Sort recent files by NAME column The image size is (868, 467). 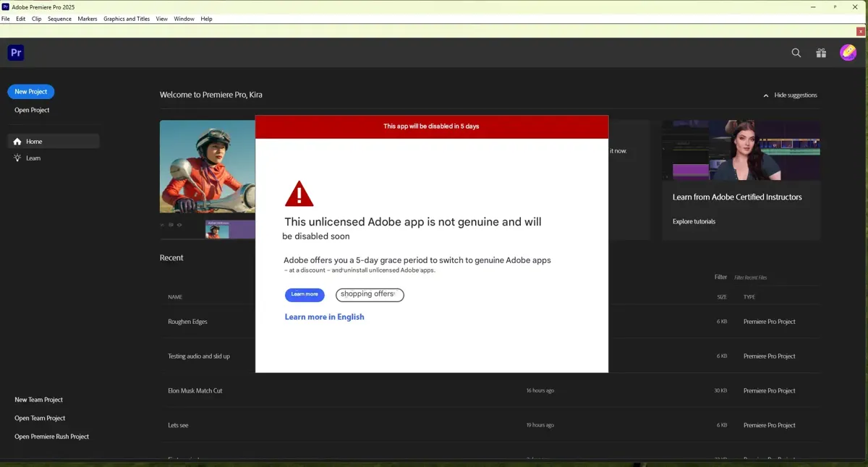(x=175, y=297)
